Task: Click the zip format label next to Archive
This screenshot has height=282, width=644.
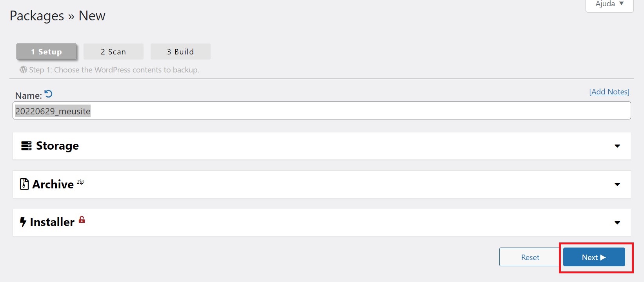Action: 80,182
